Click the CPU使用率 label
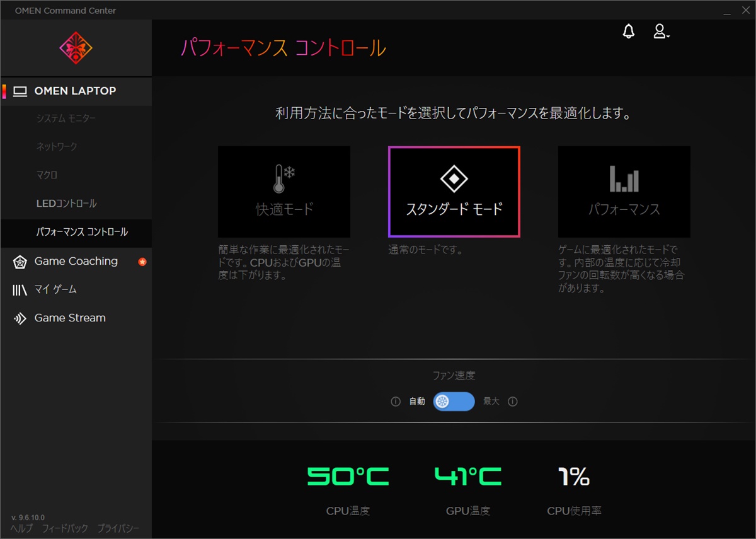The height and width of the screenshot is (539, 756). (x=574, y=511)
